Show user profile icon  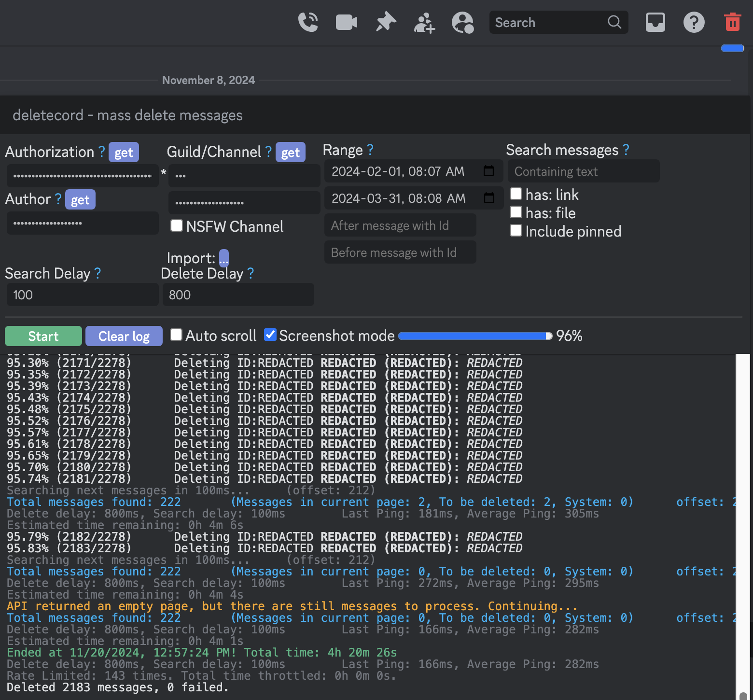click(463, 22)
